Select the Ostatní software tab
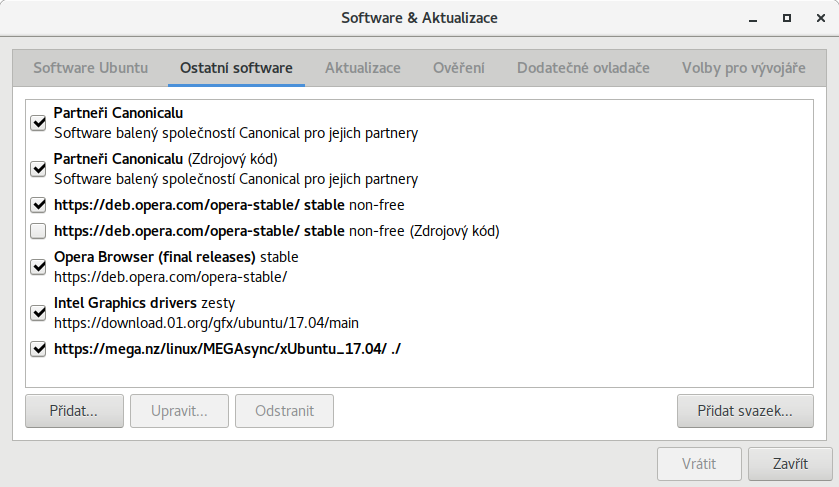Screen dimensions: 839x487 (x=236, y=68)
